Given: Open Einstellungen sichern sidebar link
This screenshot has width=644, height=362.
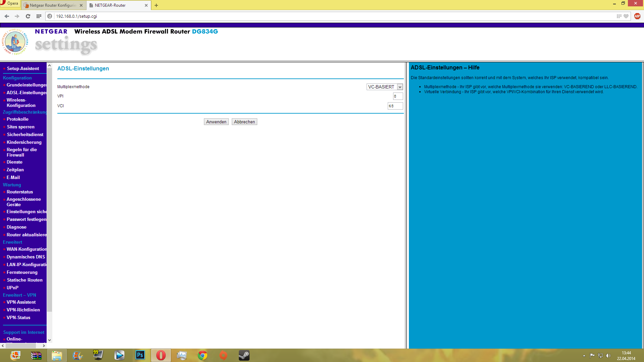Looking at the screenshot, I should 27,212.
